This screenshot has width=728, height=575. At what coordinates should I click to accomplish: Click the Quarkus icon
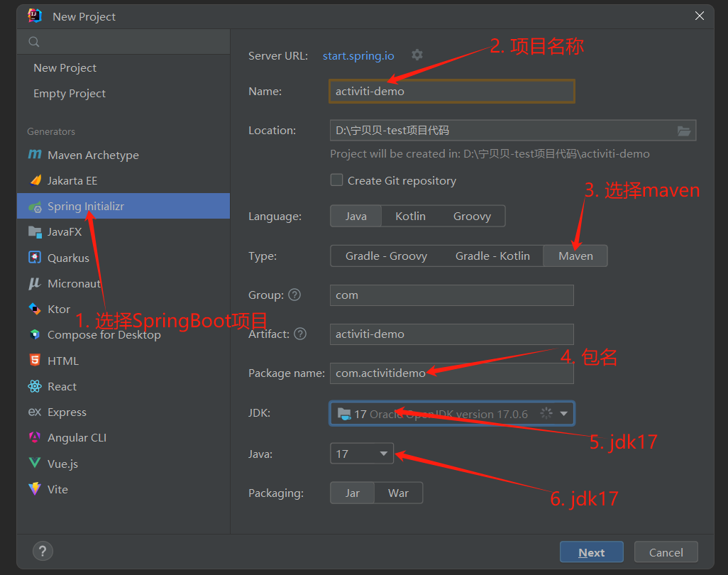point(35,257)
